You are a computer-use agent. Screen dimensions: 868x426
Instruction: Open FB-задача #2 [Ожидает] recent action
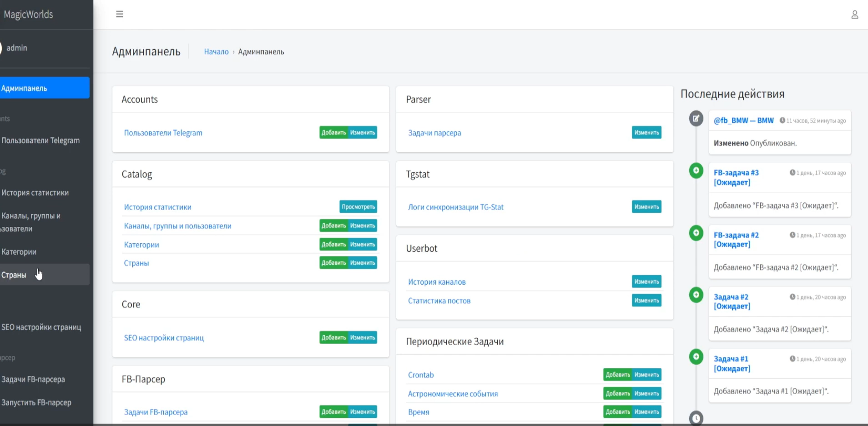click(x=736, y=240)
